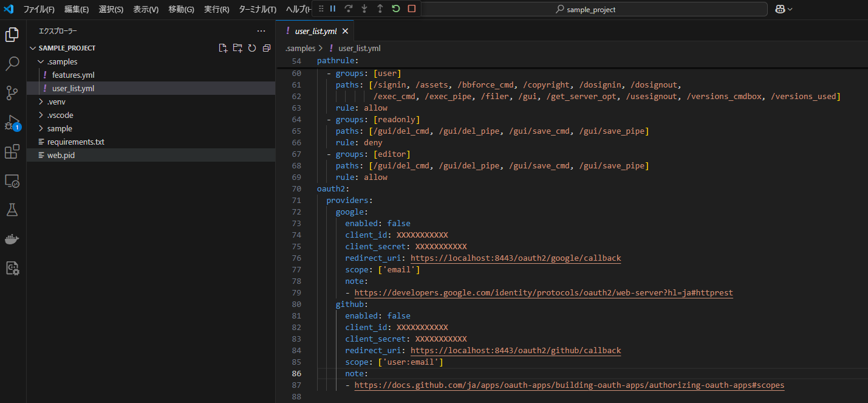The height and width of the screenshot is (403, 868).
Task: Open the Extensions view
Action: point(12,151)
